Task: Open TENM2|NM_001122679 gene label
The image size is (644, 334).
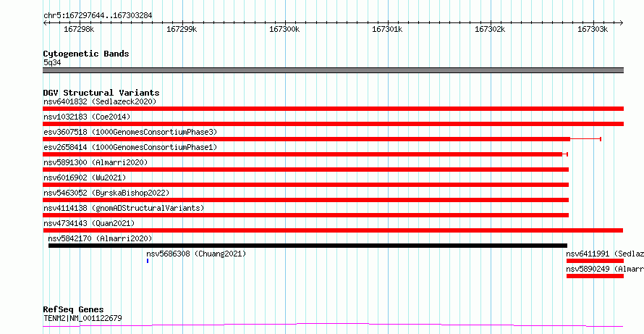Action: [x=82, y=318]
